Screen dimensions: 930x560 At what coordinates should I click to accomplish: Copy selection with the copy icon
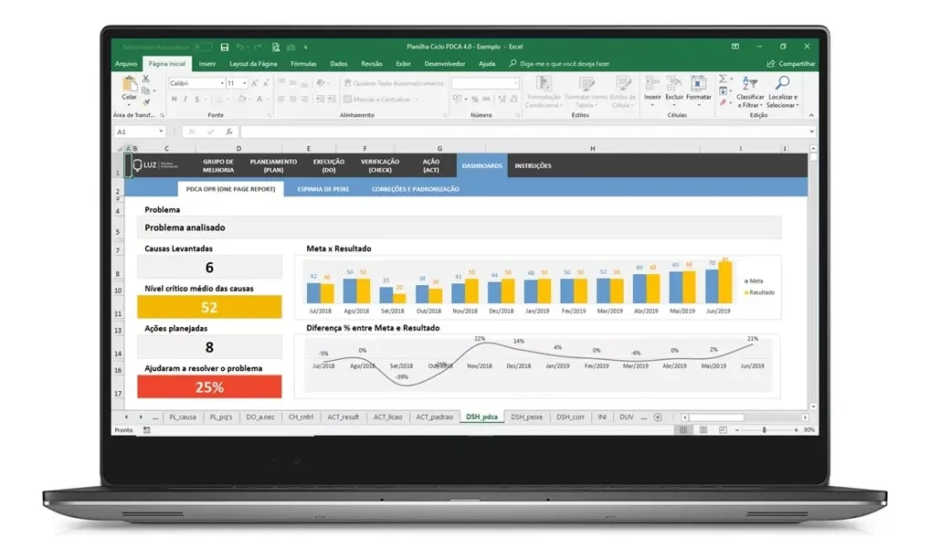146,90
